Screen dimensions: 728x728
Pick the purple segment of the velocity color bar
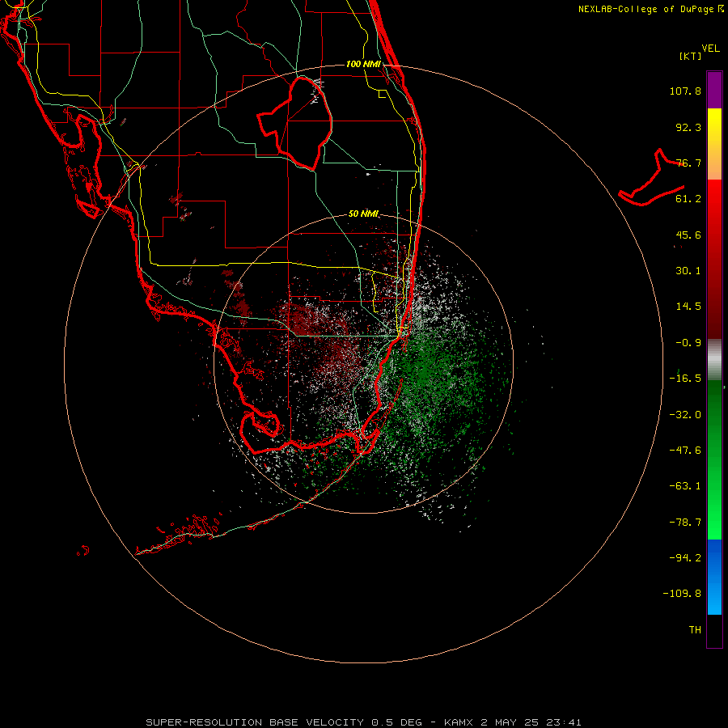[x=714, y=90]
